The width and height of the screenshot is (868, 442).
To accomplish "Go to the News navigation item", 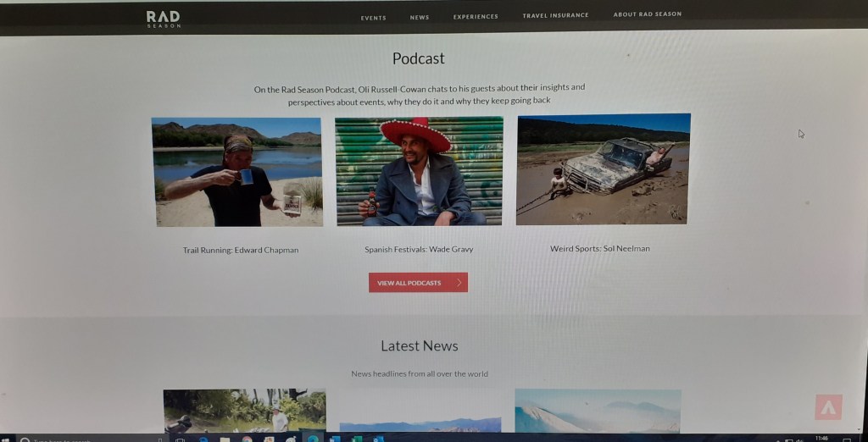I will (x=420, y=17).
